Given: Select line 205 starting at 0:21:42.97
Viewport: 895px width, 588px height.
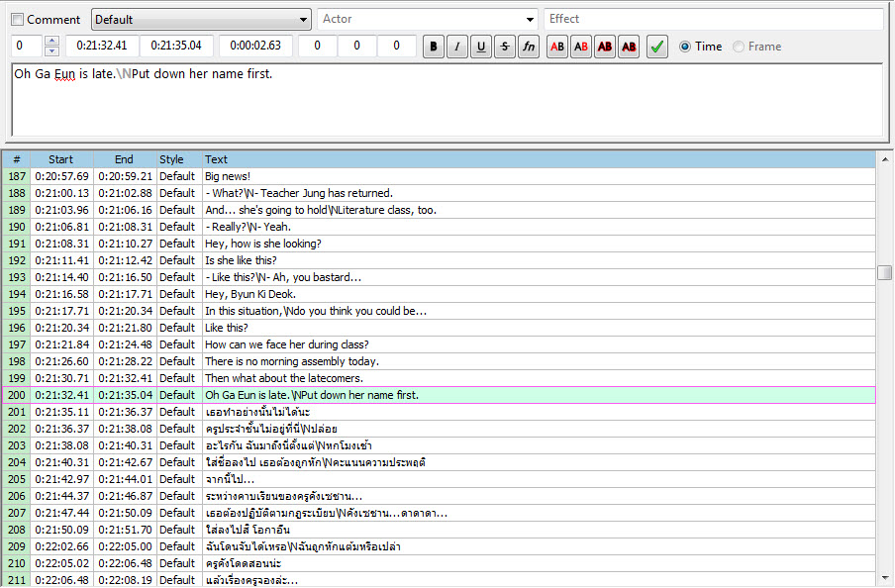Looking at the screenshot, I should (439, 479).
